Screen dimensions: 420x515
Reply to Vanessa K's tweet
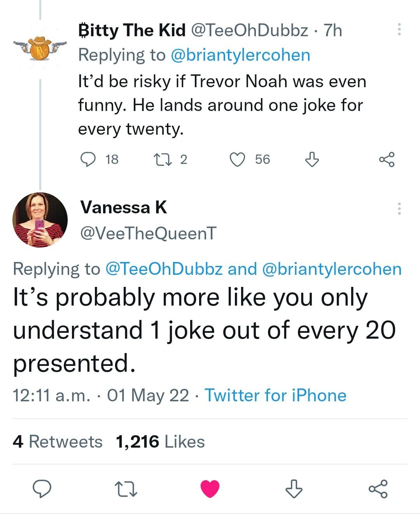tap(42, 489)
